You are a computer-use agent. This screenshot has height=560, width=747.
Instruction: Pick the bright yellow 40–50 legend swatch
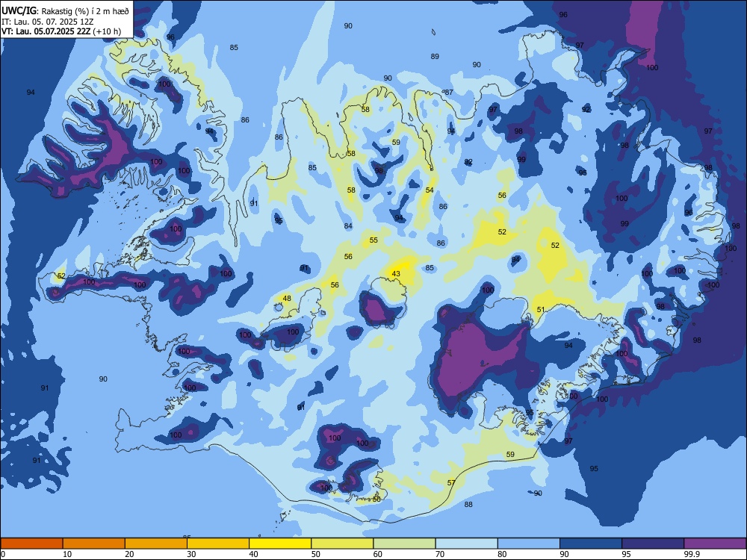pyautogui.click(x=280, y=544)
